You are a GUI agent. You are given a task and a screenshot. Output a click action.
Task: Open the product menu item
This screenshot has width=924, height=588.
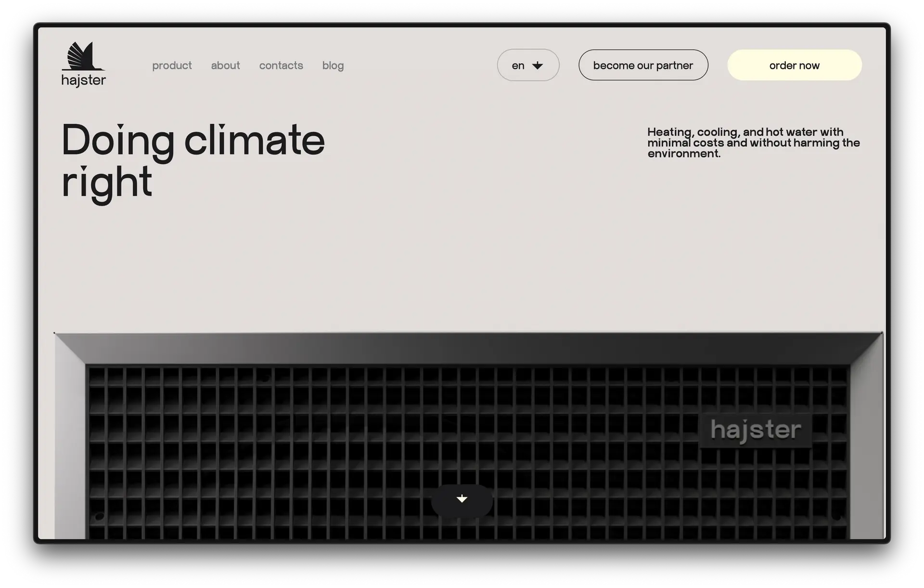click(x=172, y=65)
